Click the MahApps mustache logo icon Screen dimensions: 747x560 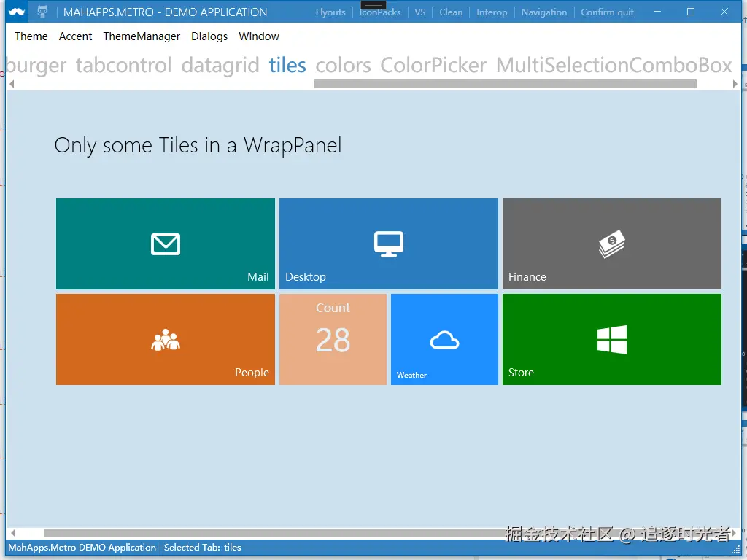click(17, 12)
